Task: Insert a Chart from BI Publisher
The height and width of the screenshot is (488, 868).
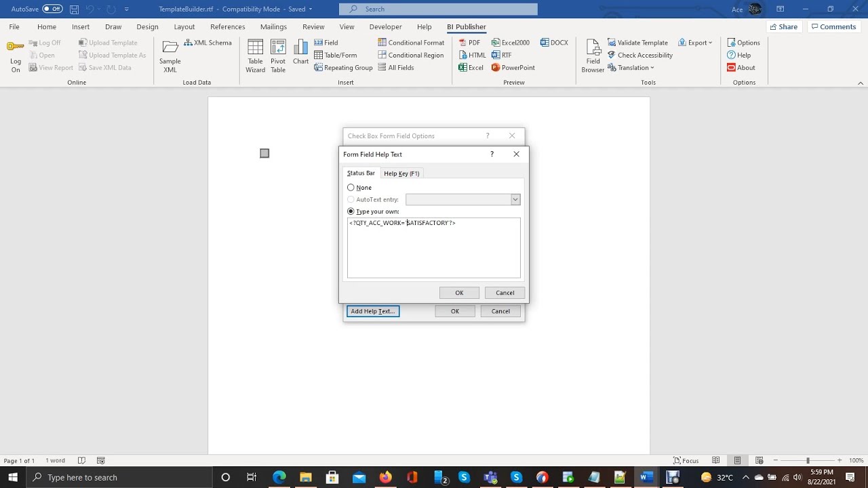Action: (300, 52)
